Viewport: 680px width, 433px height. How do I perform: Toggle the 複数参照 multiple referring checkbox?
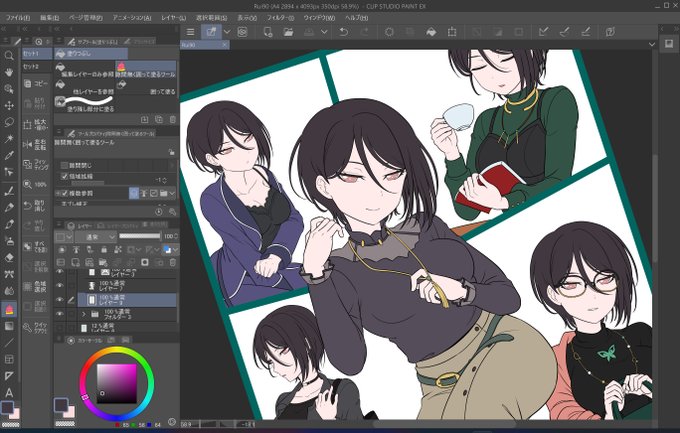65,193
